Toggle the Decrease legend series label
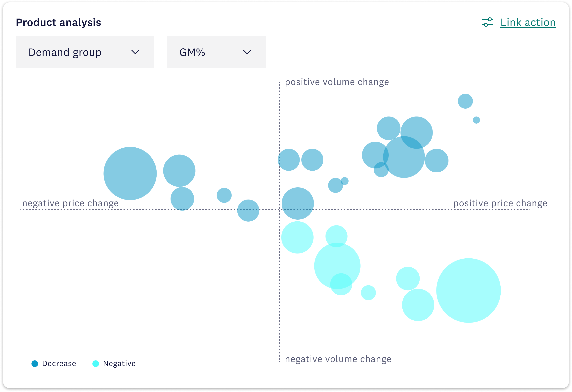This screenshot has height=392, width=572. 59,363
